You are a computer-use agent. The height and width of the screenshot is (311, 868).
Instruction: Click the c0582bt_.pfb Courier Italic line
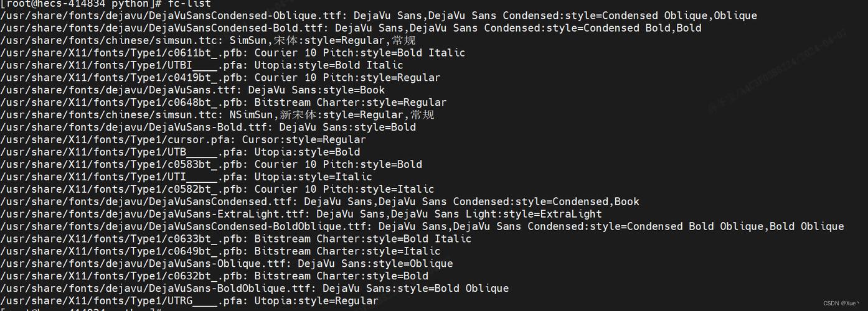pos(217,190)
